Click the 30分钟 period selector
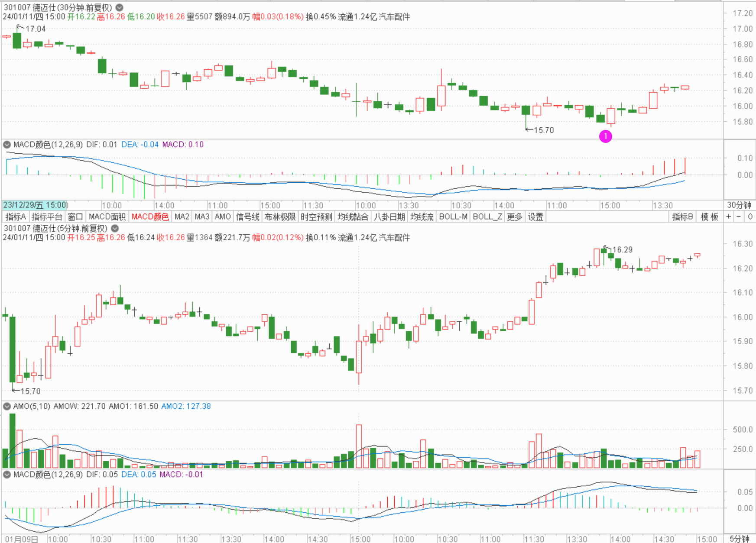 pyautogui.click(x=739, y=205)
